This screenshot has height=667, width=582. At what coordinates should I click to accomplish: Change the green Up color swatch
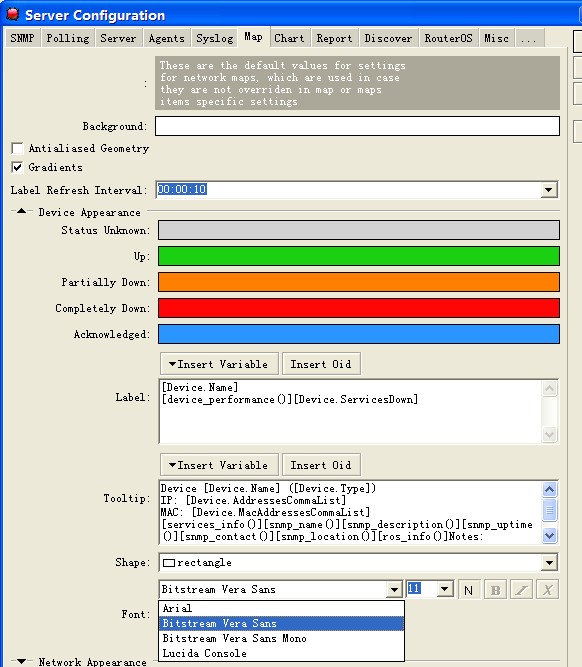point(359,256)
